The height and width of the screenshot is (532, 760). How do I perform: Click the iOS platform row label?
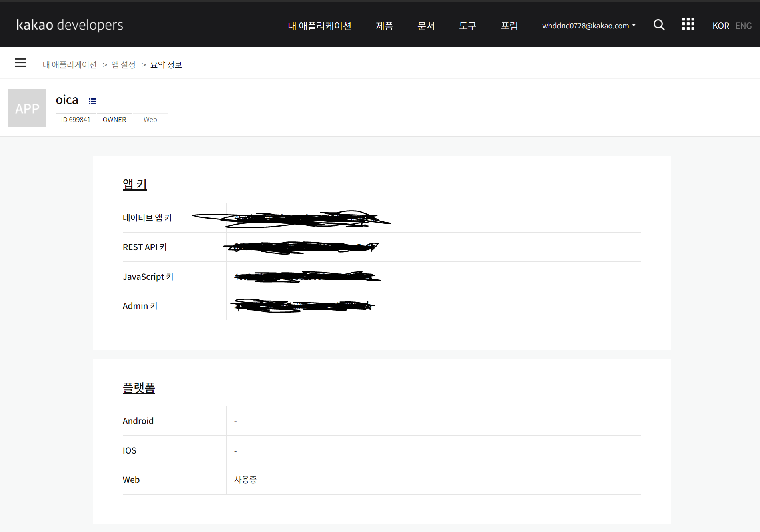[129, 451]
